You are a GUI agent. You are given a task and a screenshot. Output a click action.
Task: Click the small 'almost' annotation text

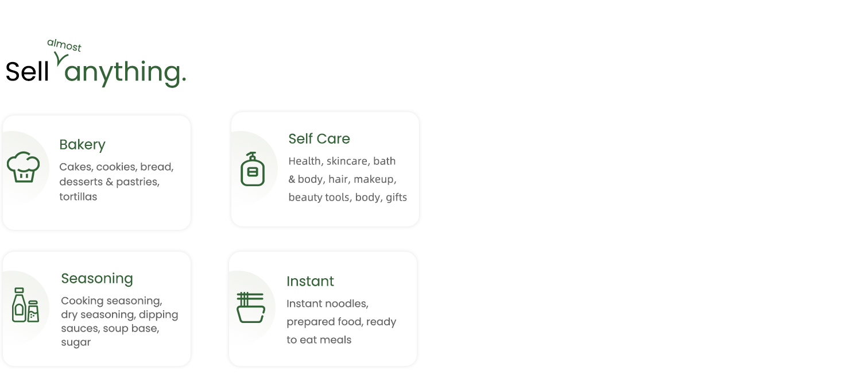pos(64,45)
